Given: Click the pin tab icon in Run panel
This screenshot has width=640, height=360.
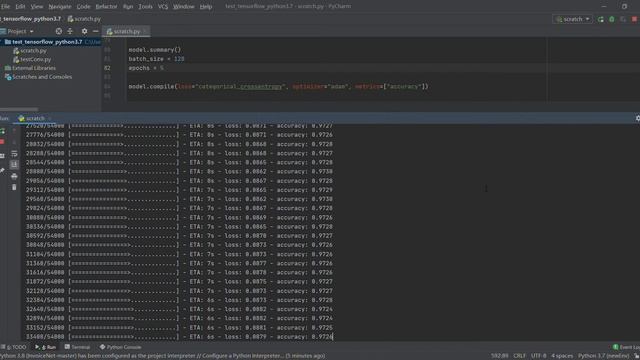Looking at the screenshot, I should 2,170.
